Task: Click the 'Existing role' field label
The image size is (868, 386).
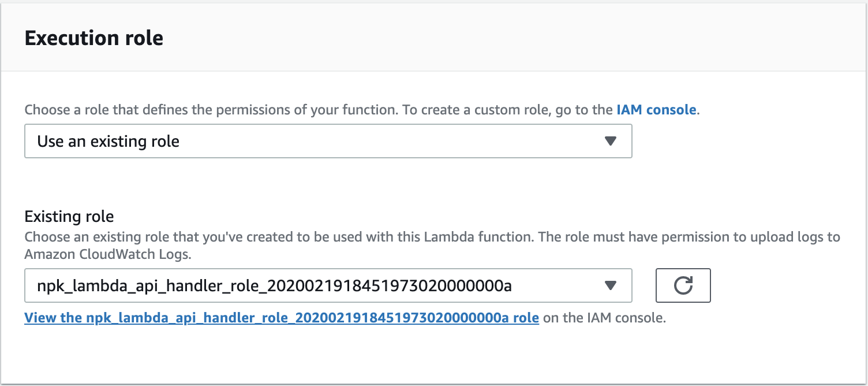Action: click(69, 217)
